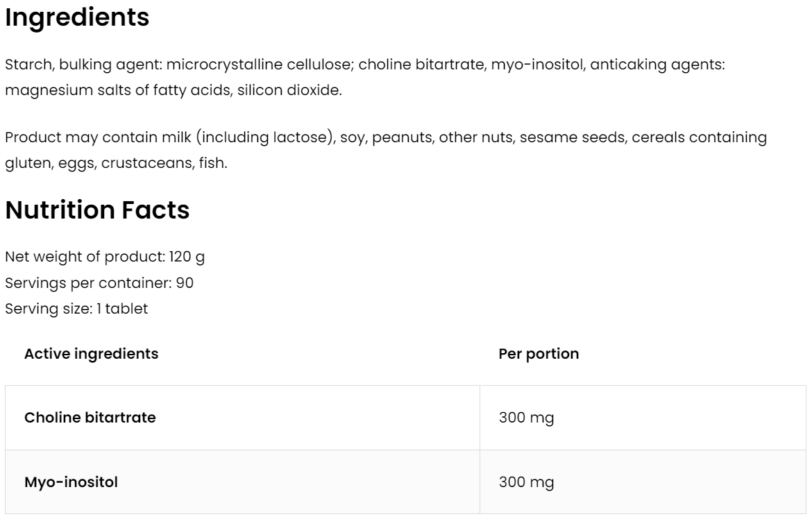Click the Serving size 1 tablet line

pos(76,309)
